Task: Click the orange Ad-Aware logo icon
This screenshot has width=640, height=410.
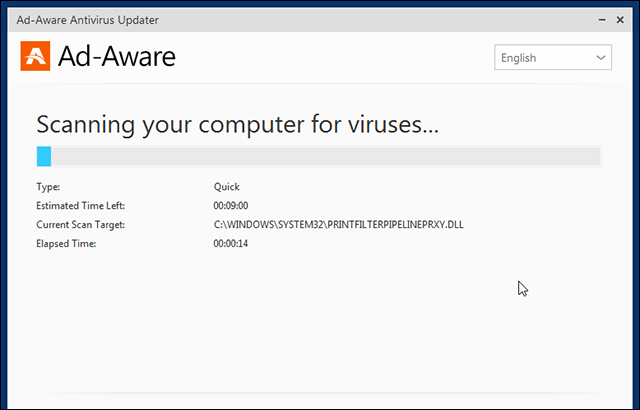Action: 36,56
